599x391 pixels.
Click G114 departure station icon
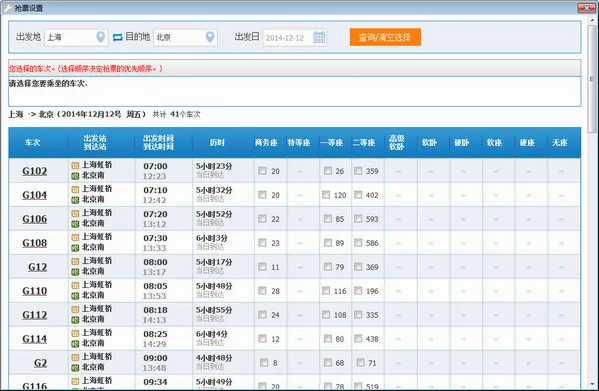point(75,333)
